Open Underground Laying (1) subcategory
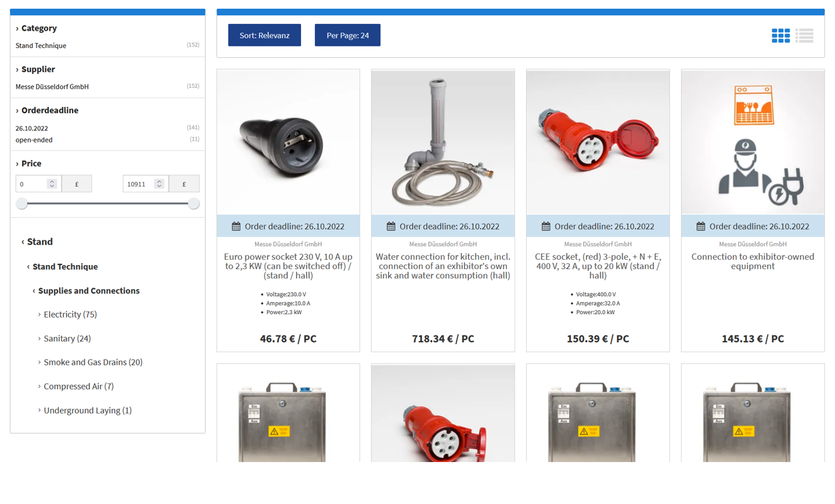This screenshot has width=835, height=504. tap(85, 410)
